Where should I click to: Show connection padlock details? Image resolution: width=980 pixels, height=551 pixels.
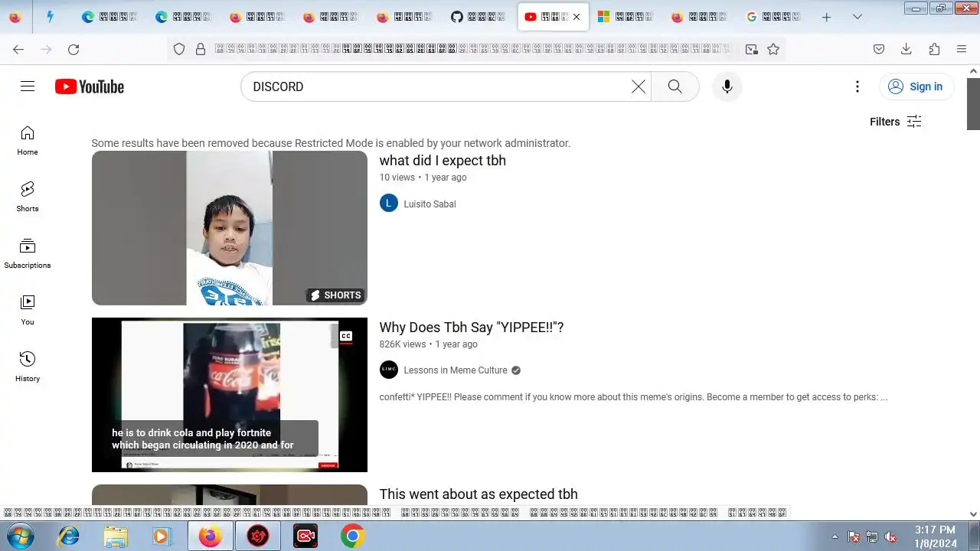click(201, 49)
